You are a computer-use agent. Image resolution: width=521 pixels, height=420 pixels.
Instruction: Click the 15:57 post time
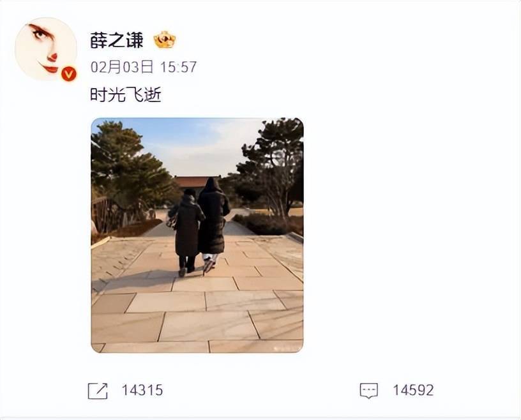(178, 67)
